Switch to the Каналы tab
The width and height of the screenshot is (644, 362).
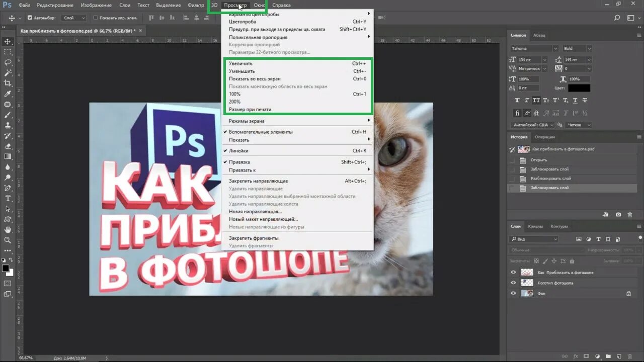coord(535,227)
